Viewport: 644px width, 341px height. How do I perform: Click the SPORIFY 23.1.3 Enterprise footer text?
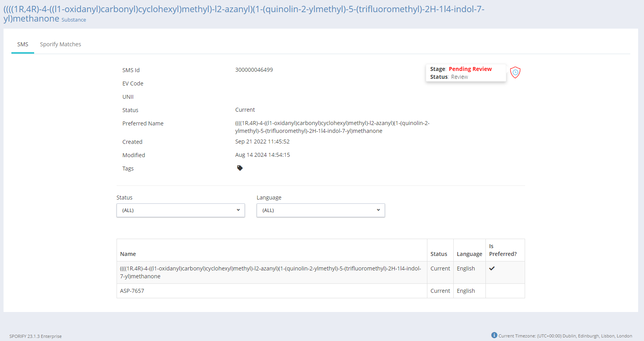tap(36, 336)
